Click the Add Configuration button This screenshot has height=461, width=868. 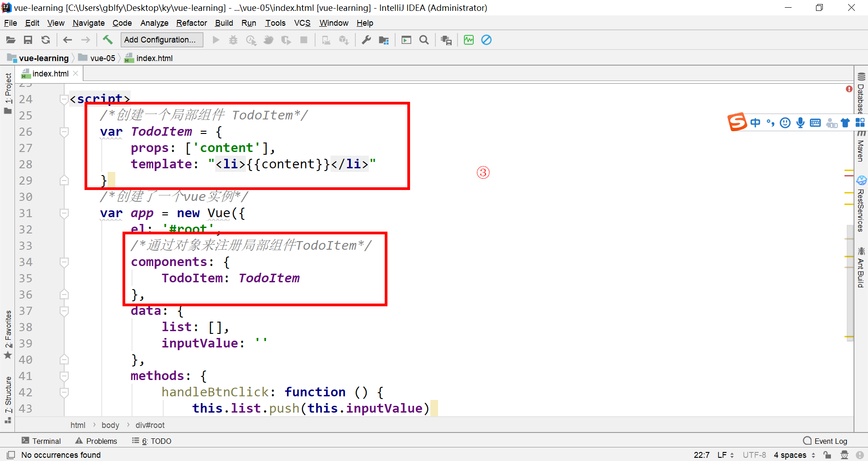(162, 40)
